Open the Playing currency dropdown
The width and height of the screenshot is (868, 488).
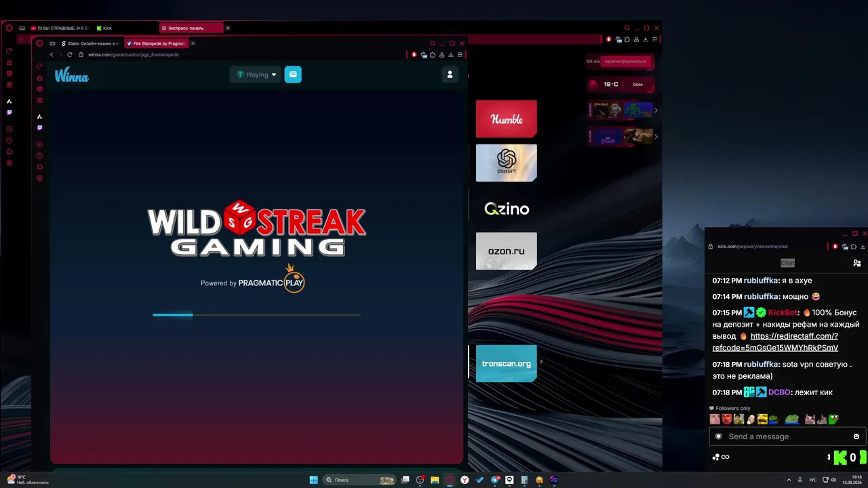pyautogui.click(x=256, y=75)
